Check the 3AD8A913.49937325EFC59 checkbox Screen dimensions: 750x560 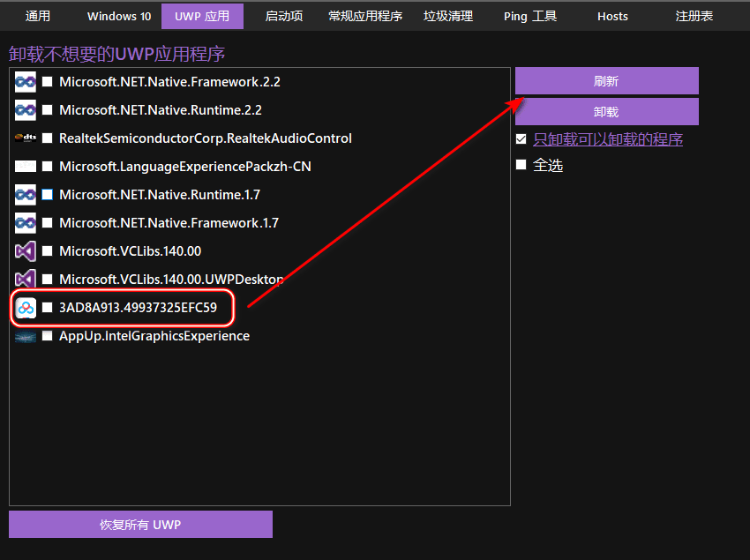coord(49,308)
